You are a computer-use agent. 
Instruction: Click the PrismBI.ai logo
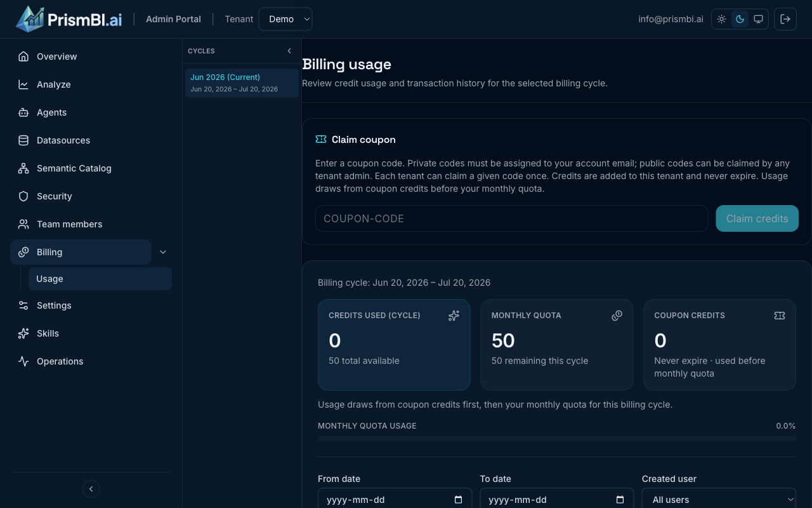[x=69, y=19]
